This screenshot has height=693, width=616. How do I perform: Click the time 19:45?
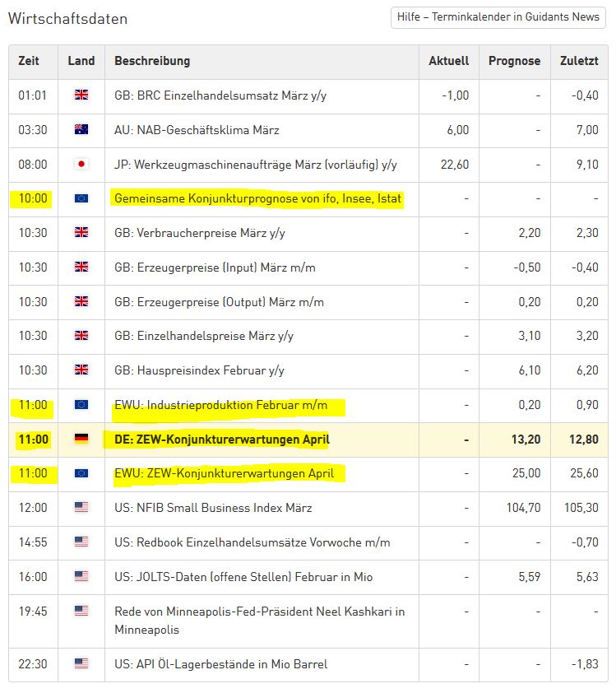click(x=33, y=612)
